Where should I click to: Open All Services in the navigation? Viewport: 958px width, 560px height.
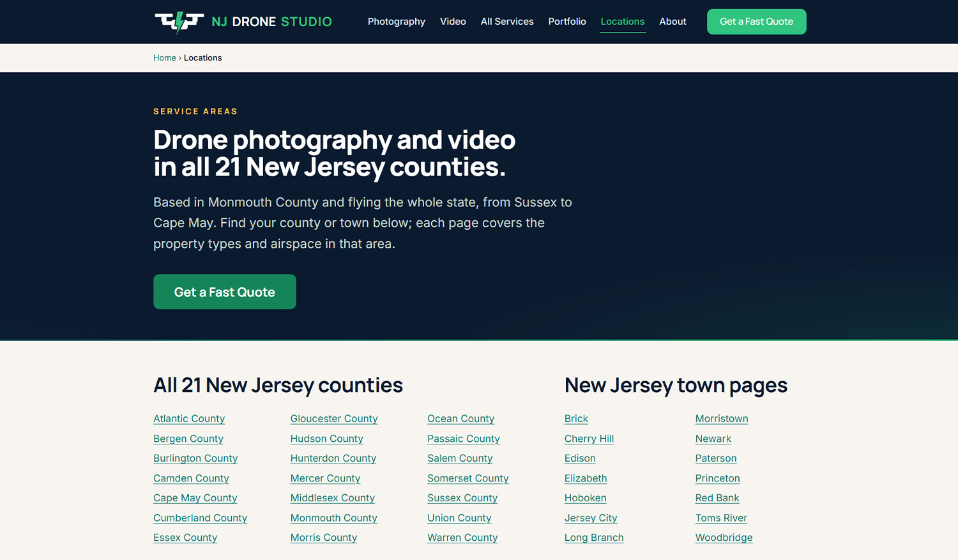(507, 22)
